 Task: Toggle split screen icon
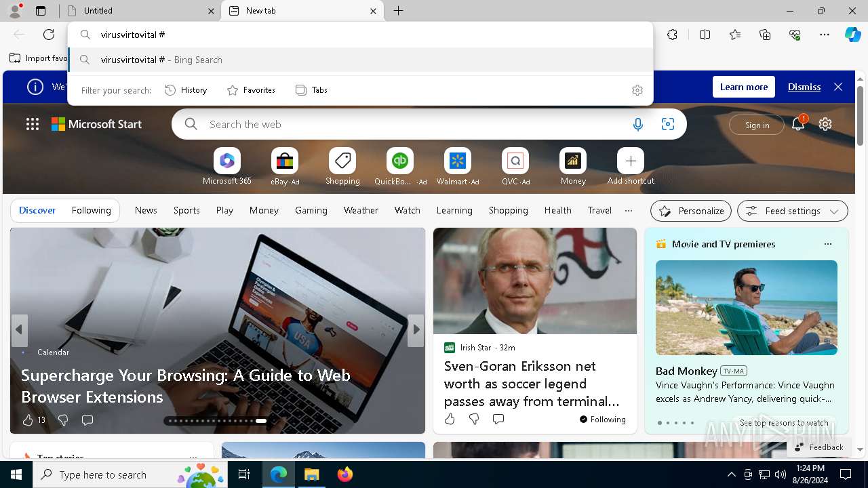tap(705, 35)
